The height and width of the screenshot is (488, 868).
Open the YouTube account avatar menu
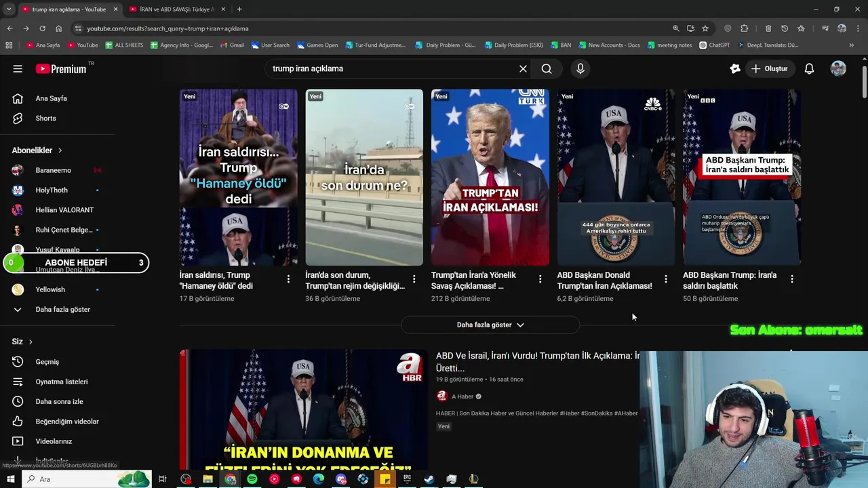tap(838, 68)
